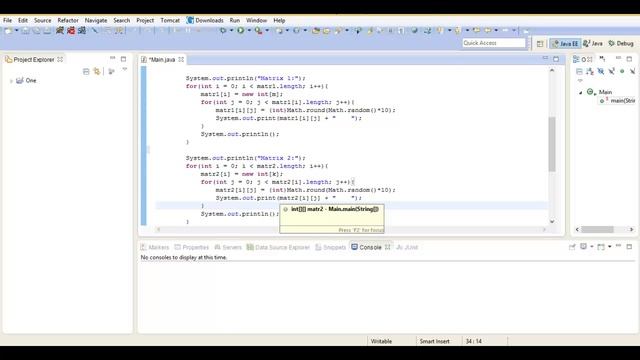
Task: Click the Quick Access search field
Action: (494, 43)
